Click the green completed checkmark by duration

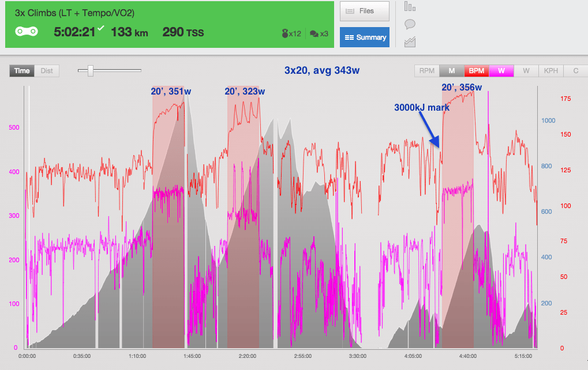tap(100, 28)
